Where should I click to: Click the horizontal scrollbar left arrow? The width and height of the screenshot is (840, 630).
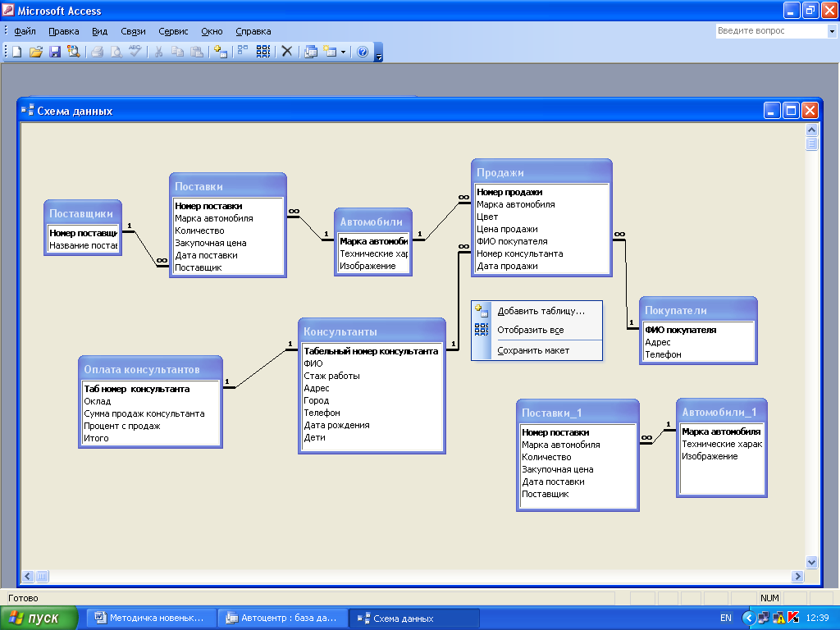click(28, 577)
